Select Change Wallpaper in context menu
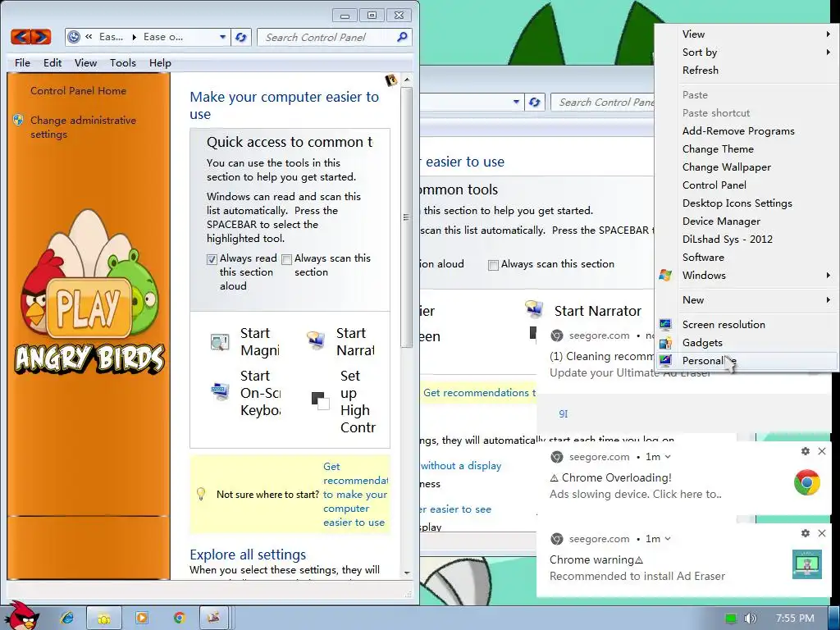840x630 pixels. pos(727,167)
